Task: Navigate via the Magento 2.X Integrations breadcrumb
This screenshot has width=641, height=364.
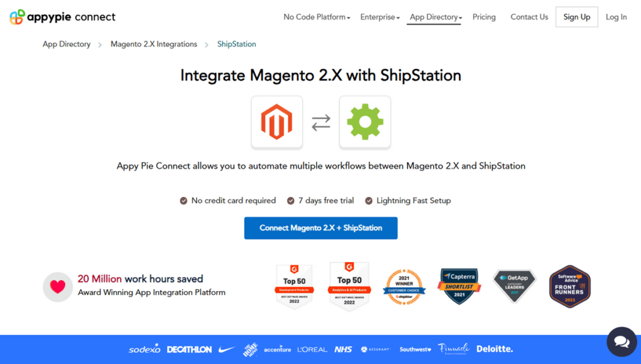Action: 153,44
